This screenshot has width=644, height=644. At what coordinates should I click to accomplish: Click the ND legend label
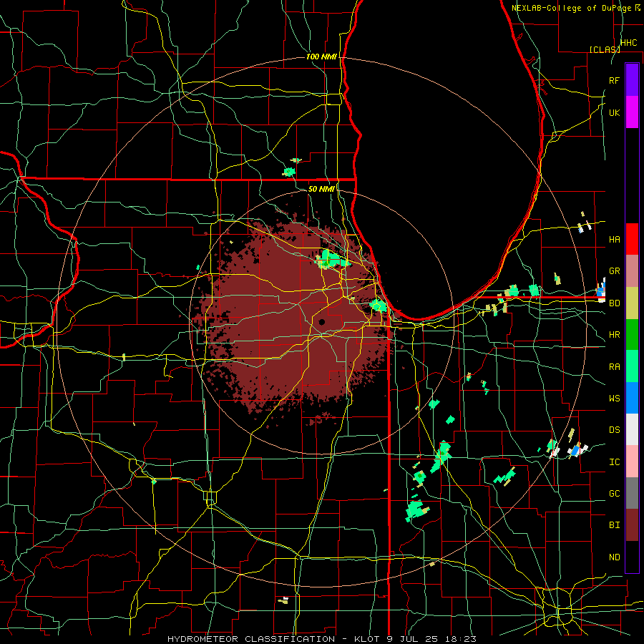615,557
